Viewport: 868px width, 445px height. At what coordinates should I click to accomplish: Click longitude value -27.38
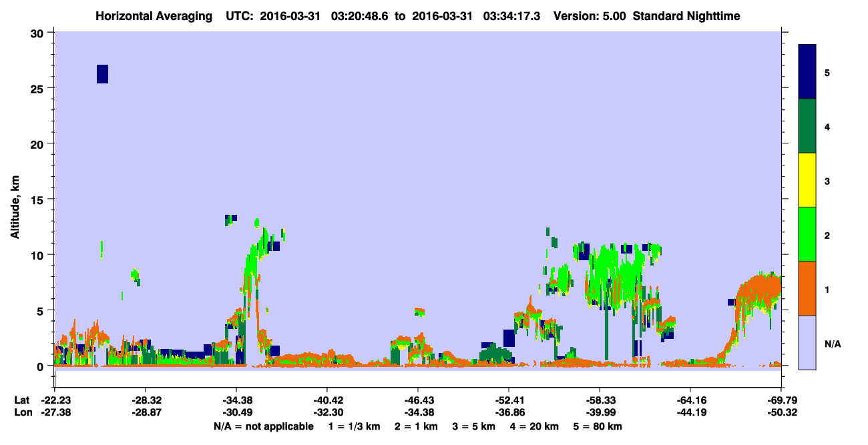[55, 413]
